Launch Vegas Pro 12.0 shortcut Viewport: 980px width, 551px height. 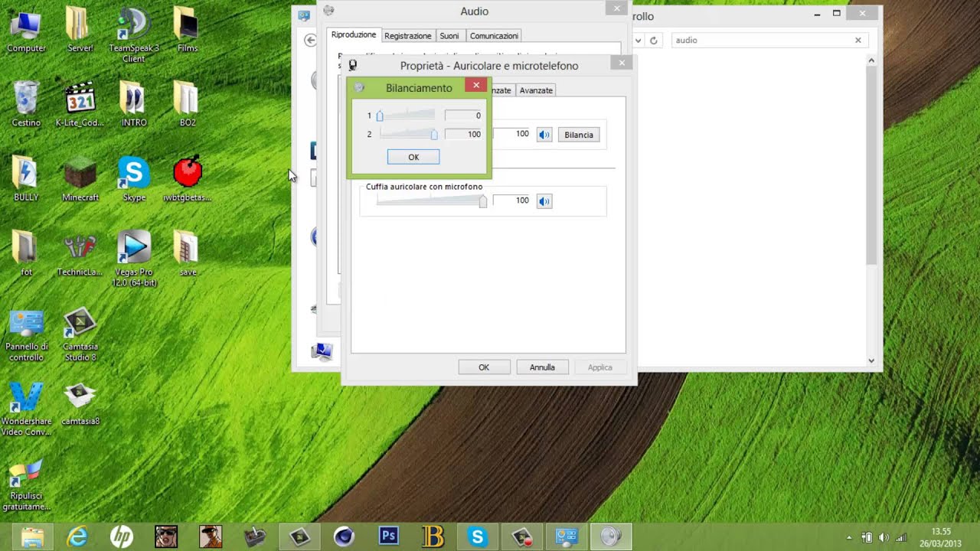pyautogui.click(x=133, y=259)
